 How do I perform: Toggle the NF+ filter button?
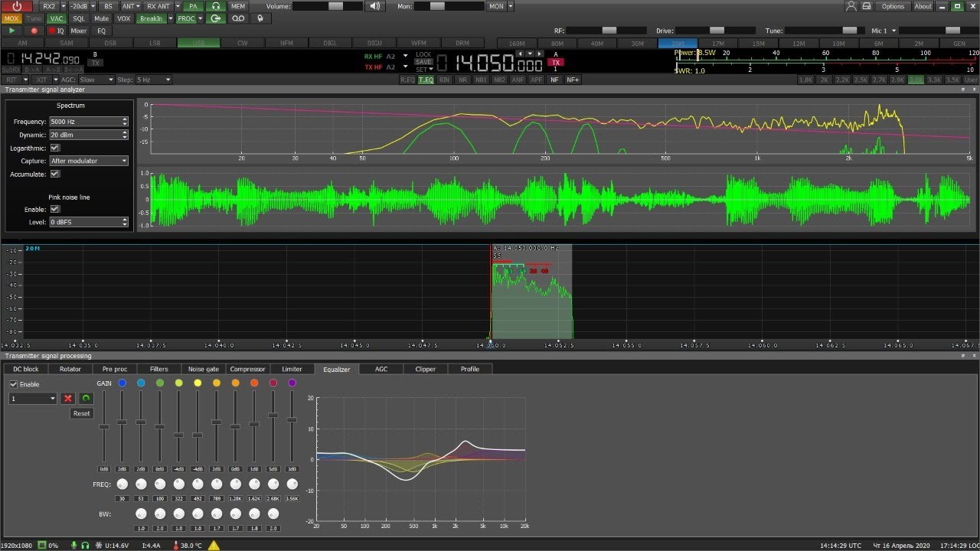(x=573, y=80)
